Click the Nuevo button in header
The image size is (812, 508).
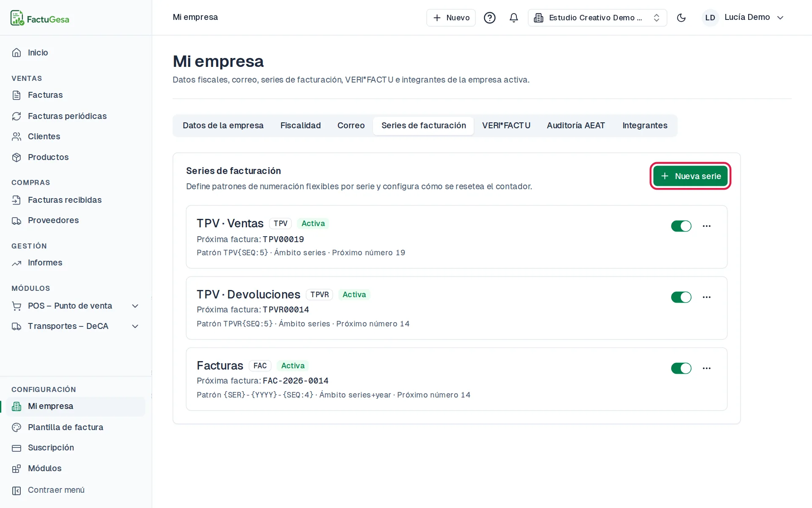pos(451,18)
